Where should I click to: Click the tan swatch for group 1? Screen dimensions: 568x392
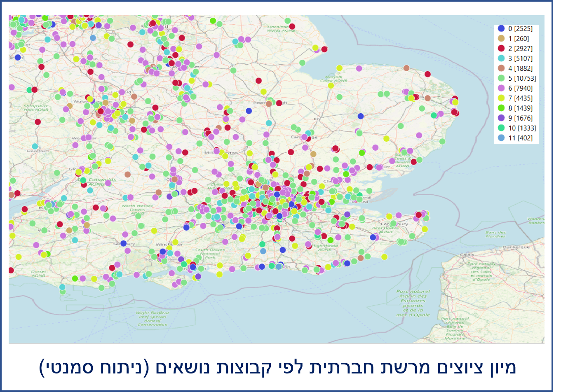[x=501, y=38]
